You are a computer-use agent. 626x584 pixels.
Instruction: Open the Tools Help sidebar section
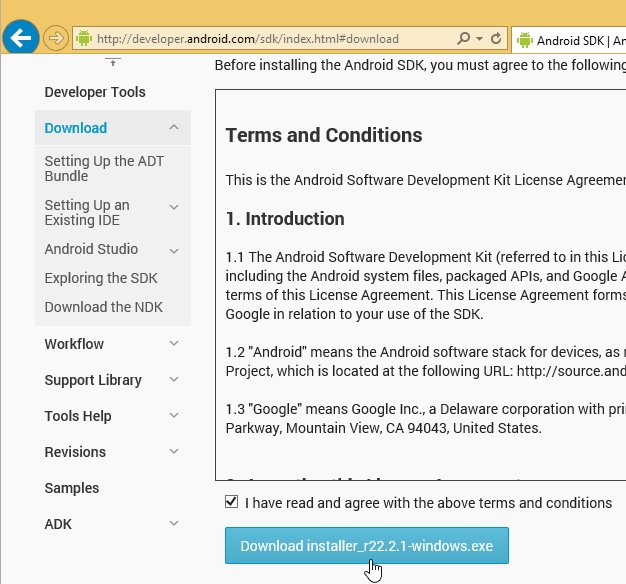(x=78, y=416)
